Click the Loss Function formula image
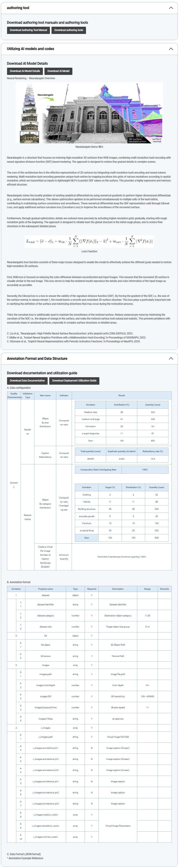This screenshot has height=868, width=179. click(x=89, y=241)
